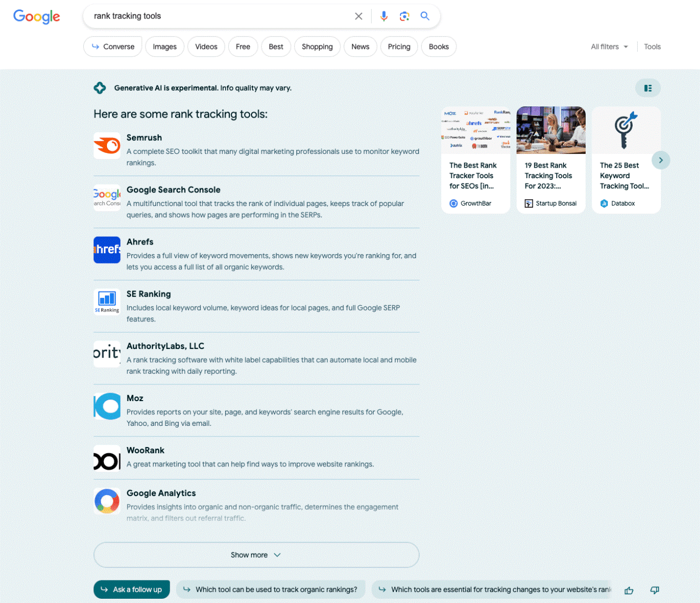
Task: Open the All filters dropdown
Action: [x=609, y=47]
